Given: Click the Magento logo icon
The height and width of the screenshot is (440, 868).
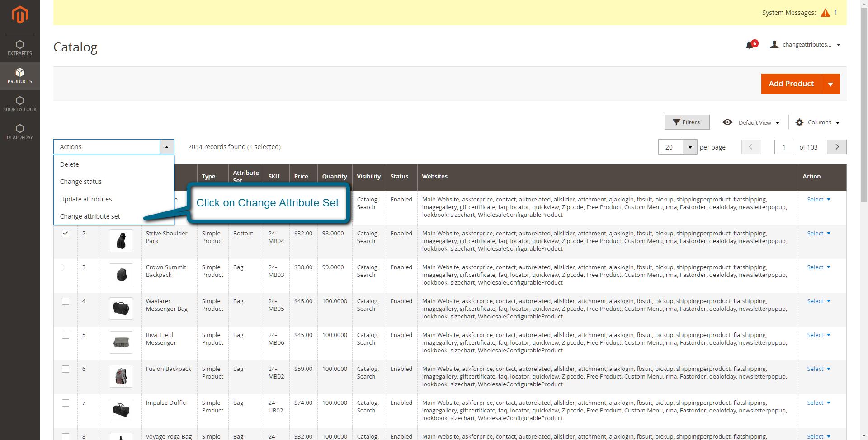Looking at the screenshot, I should click(x=20, y=14).
